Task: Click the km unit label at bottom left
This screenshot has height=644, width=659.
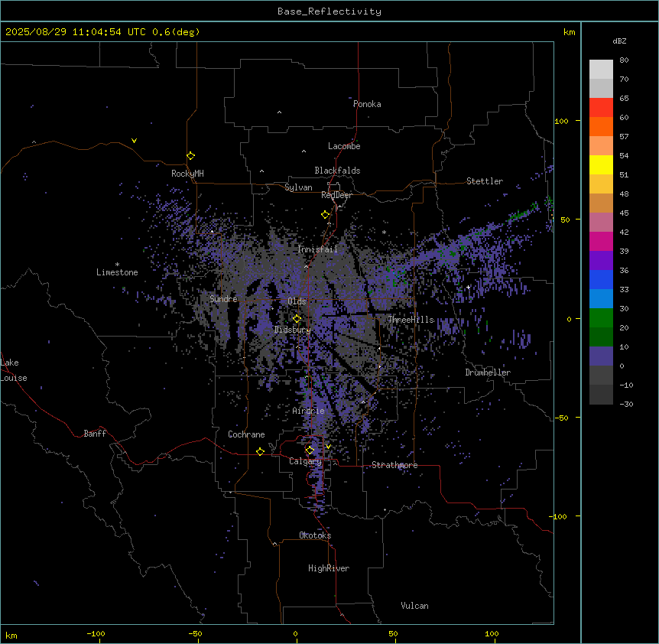Action: coord(11,635)
